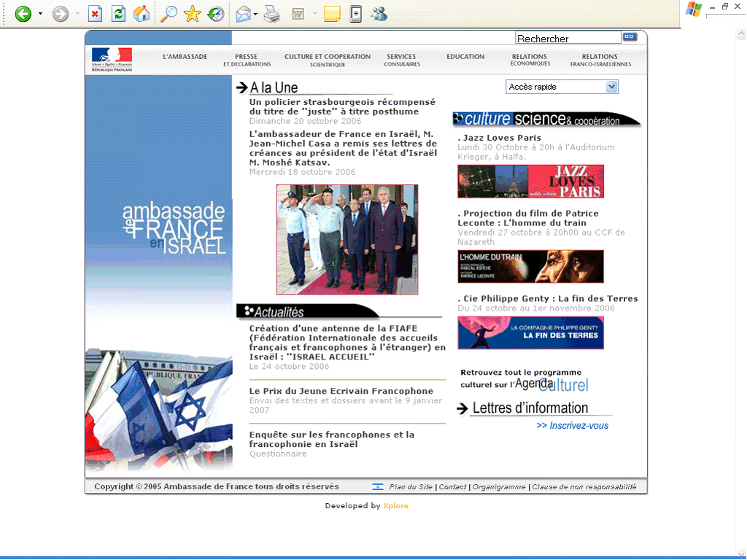Click the Print printer icon
The height and width of the screenshot is (560, 747).
(x=271, y=14)
